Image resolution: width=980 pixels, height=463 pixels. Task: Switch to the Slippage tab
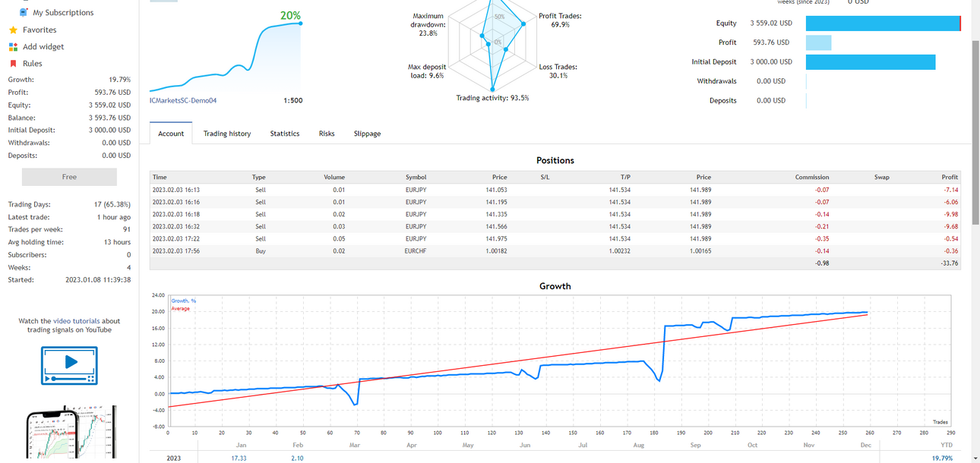click(x=367, y=134)
